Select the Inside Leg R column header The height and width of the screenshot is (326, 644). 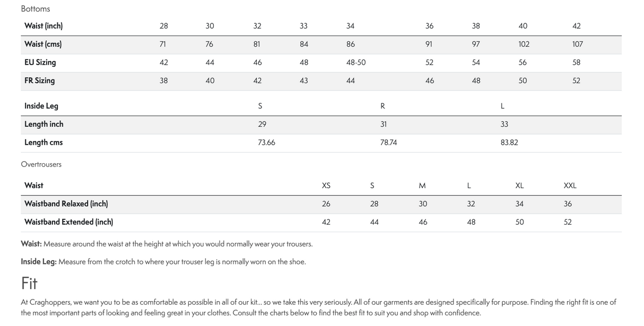point(382,106)
